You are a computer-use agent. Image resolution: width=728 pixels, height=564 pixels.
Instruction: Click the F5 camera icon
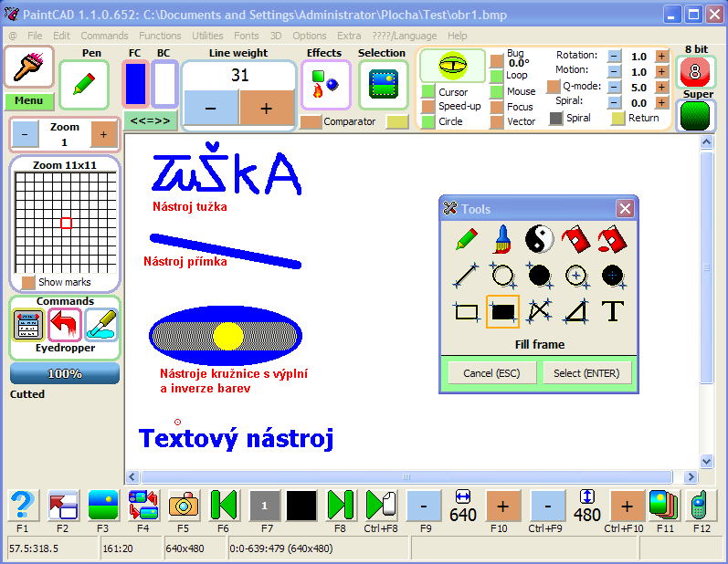pyautogui.click(x=184, y=505)
